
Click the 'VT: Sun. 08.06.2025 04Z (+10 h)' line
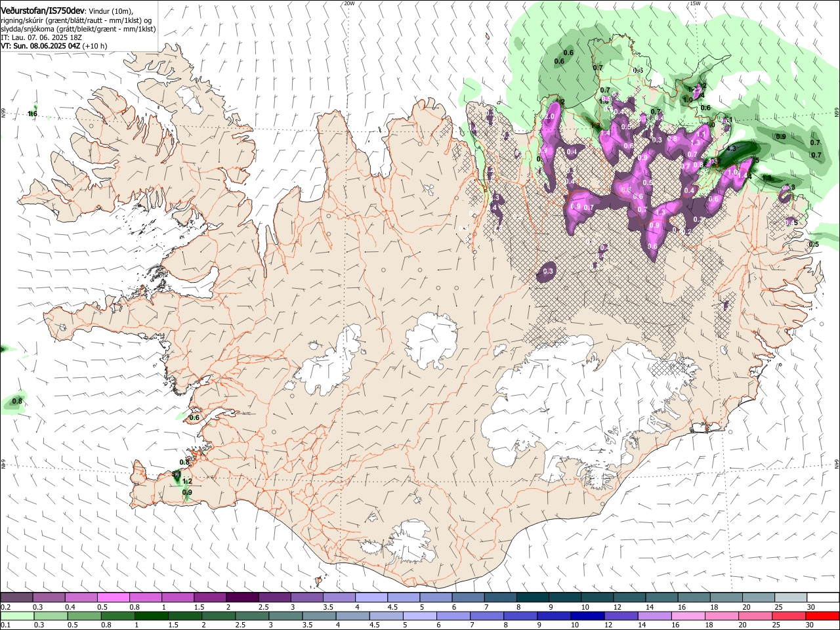click(54, 46)
